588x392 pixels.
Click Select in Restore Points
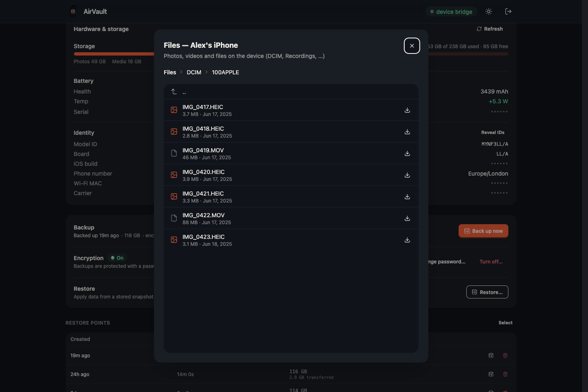pos(506,323)
